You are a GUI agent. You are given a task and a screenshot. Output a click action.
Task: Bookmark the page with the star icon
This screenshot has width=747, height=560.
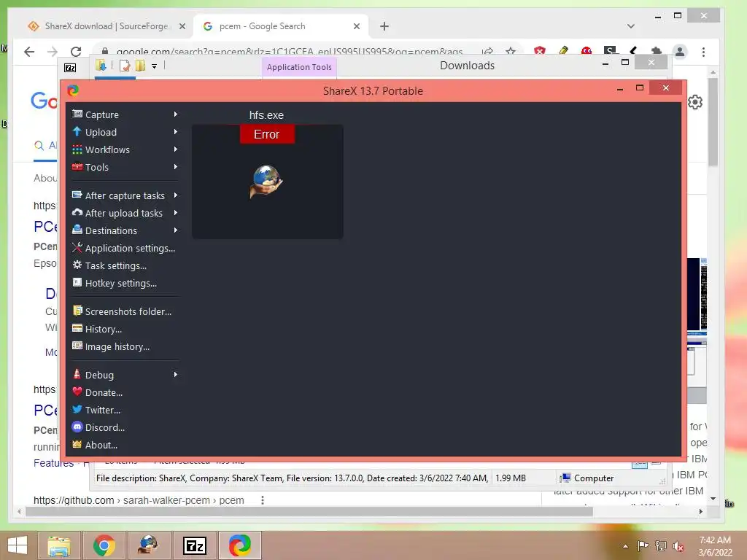510,51
